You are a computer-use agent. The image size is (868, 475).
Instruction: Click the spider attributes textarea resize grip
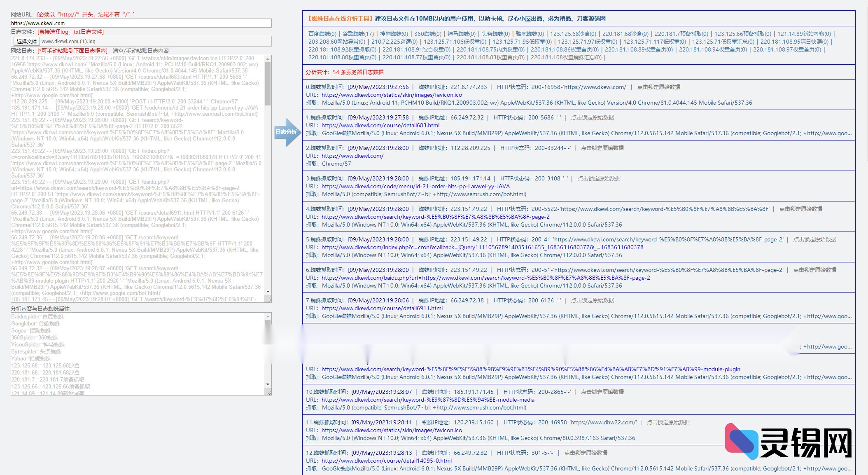pyautogui.click(x=269, y=393)
